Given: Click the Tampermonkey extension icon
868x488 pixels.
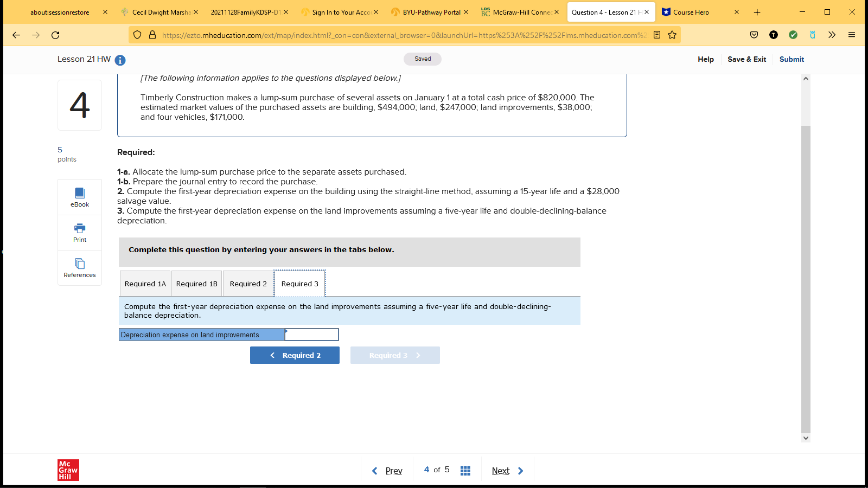Looking at the screenshot, I should (773, 35).
